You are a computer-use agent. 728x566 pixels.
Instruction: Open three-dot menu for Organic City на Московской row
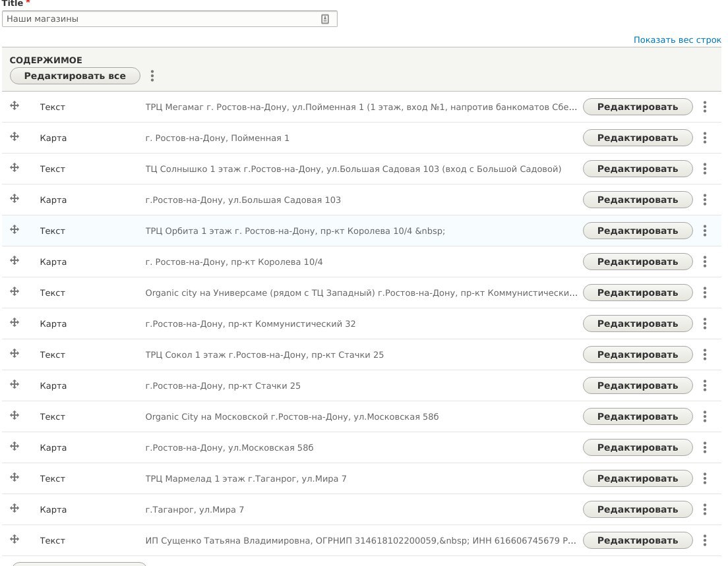tap(705, 416)
